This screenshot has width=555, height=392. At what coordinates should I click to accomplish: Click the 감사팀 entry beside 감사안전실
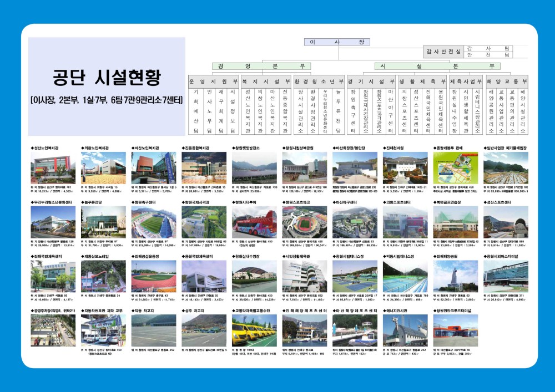tap(488, 48)
